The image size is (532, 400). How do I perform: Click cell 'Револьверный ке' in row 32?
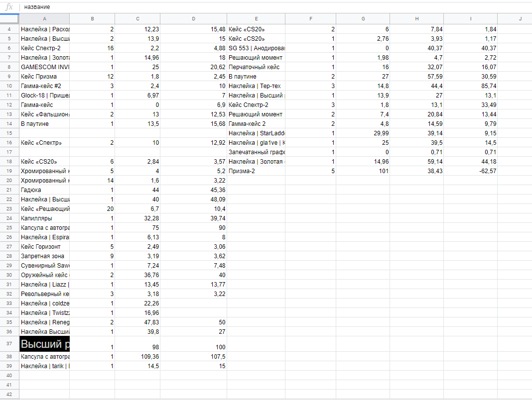44,294
